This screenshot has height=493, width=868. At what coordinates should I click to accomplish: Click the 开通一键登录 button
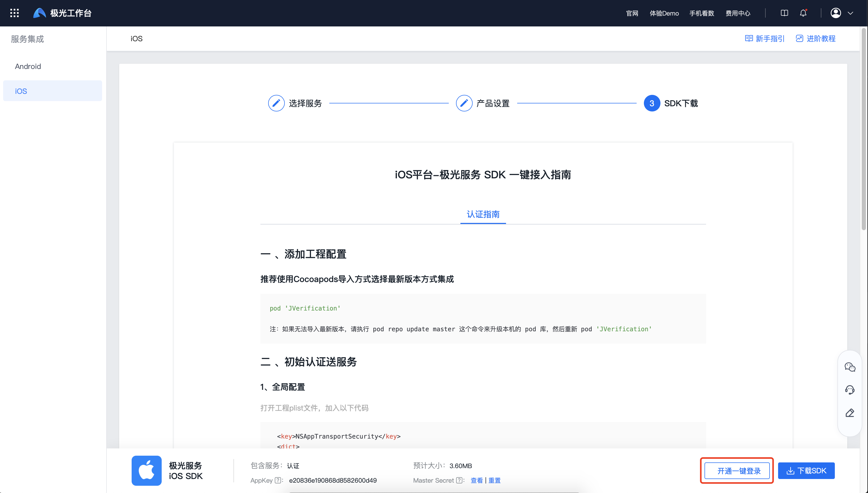(x=737, y=471)
